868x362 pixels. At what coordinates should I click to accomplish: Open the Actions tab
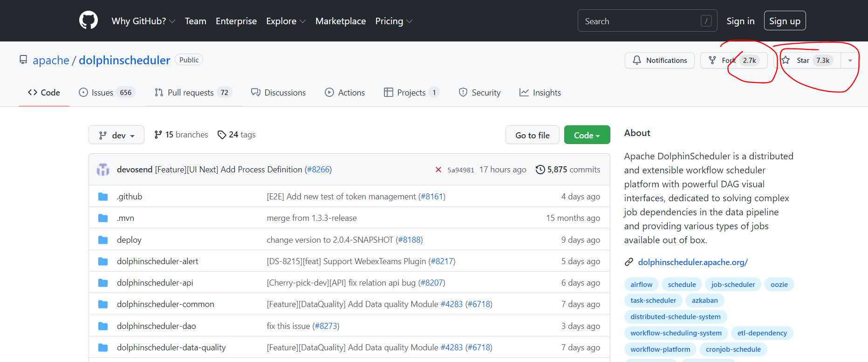coord(345,93)
